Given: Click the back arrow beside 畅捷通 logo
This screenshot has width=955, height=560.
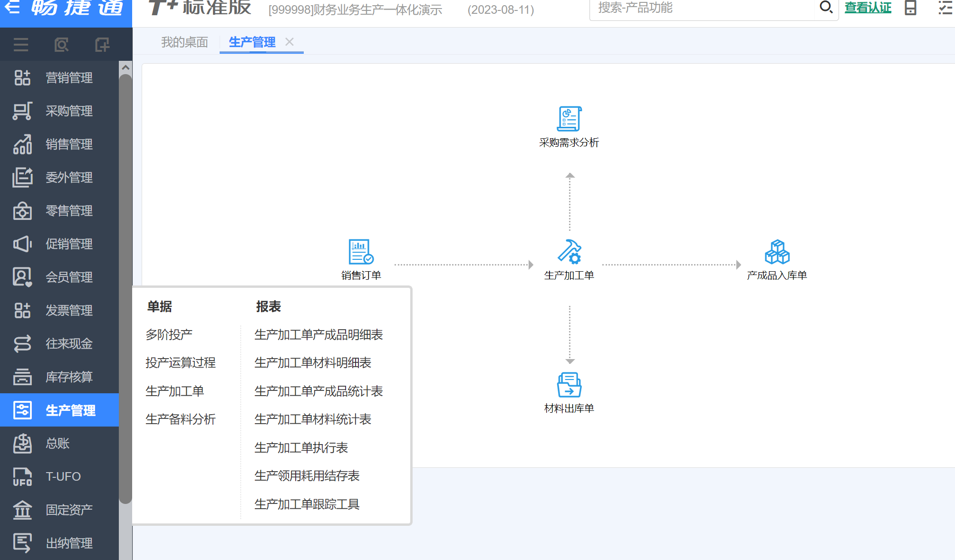Looking at the screenshot, I should coord(12,8).
